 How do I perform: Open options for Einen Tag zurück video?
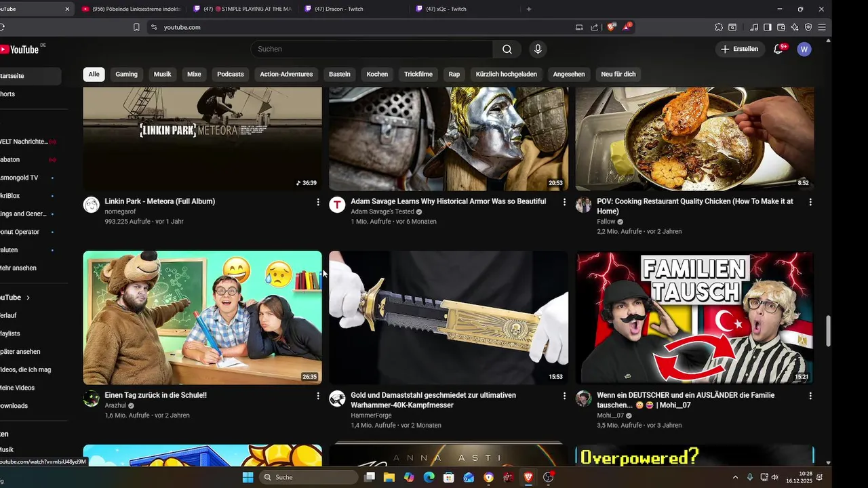coord(318,396)
